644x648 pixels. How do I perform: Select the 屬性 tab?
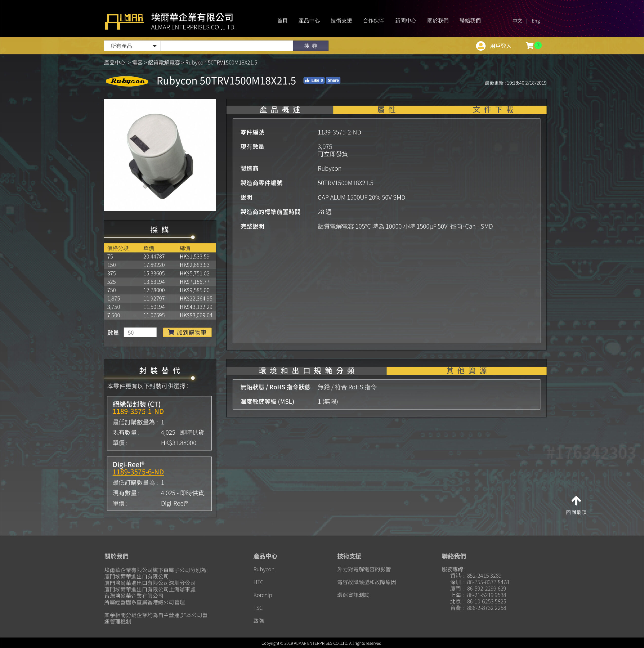point(386,110)
